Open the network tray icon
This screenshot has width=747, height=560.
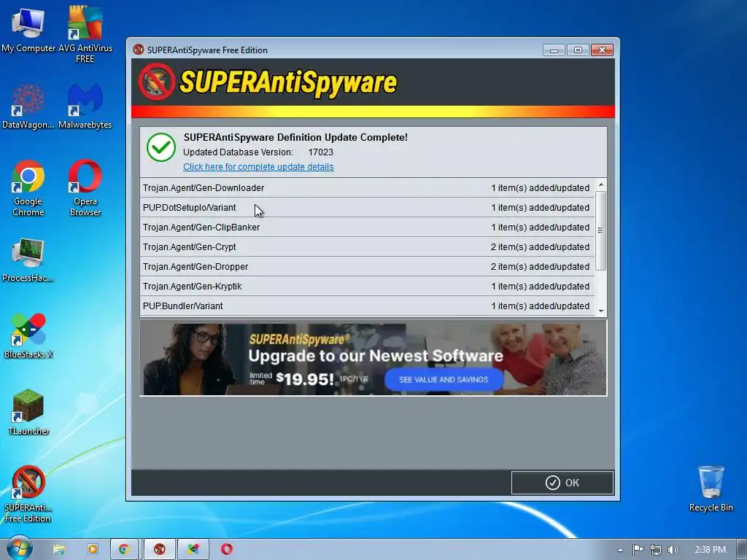point(656,550)
